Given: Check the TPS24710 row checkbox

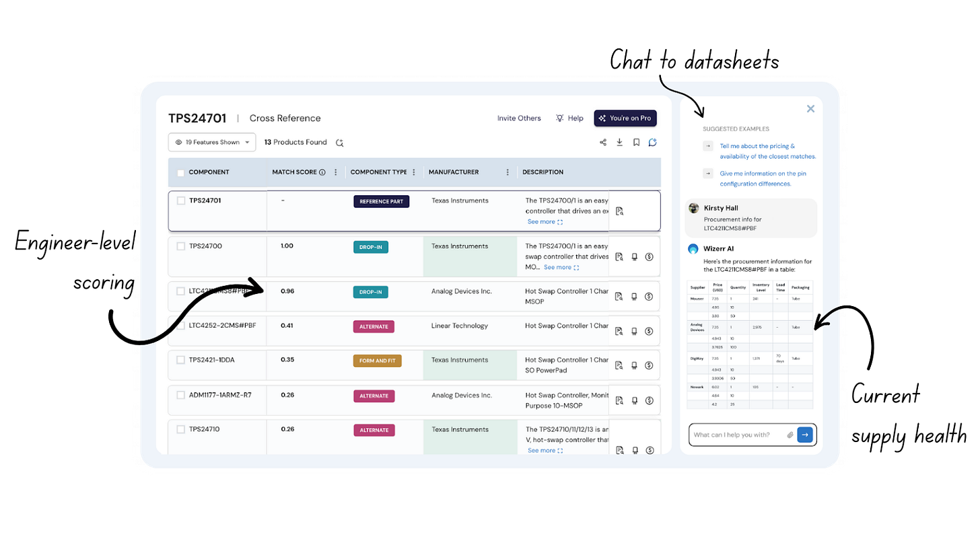Looking at the screenshot, I should (x=180, y=429).
